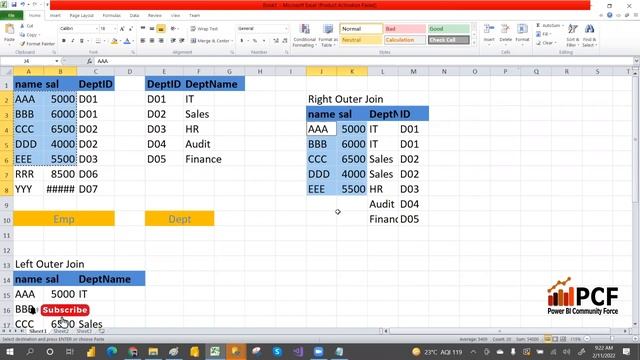The width and height of the screenshot is (640, 360).
Task: Click the Increase Decimal icon
Action: point(276,40)
